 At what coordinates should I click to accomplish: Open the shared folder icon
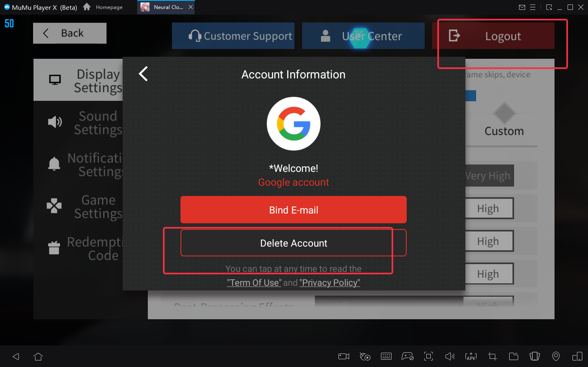point(514,356)
